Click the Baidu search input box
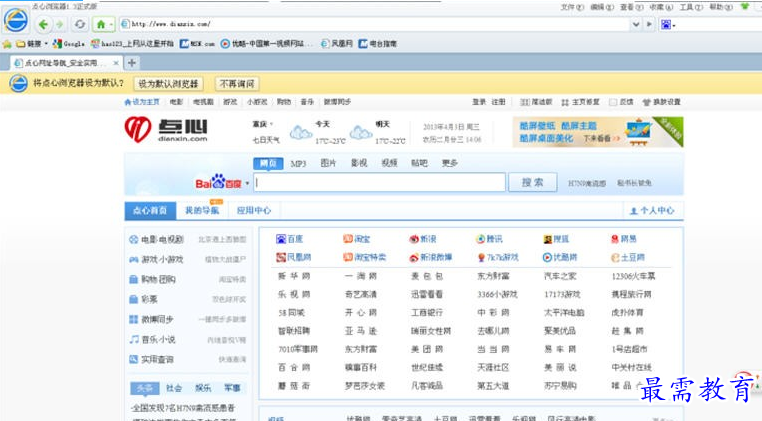Viewport: 762px width, 421px height. pyautogui.click(x=380, y=183)
